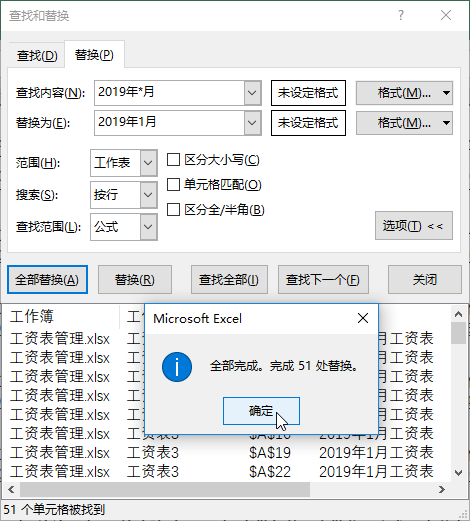Select the 替换(P) tab
Viewport: 470px width, 521px height.
tap(94, 55)
